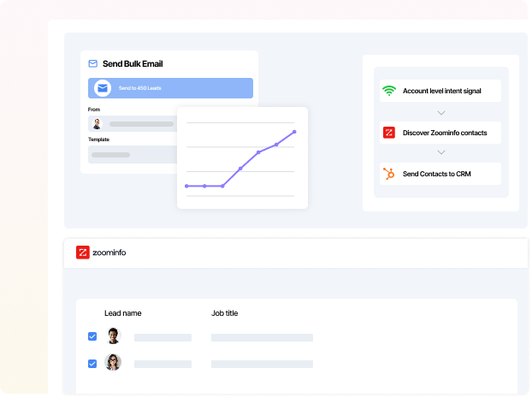Open the second lead's avatar with glasses
532x398 pixels.
tap(113, 363)
